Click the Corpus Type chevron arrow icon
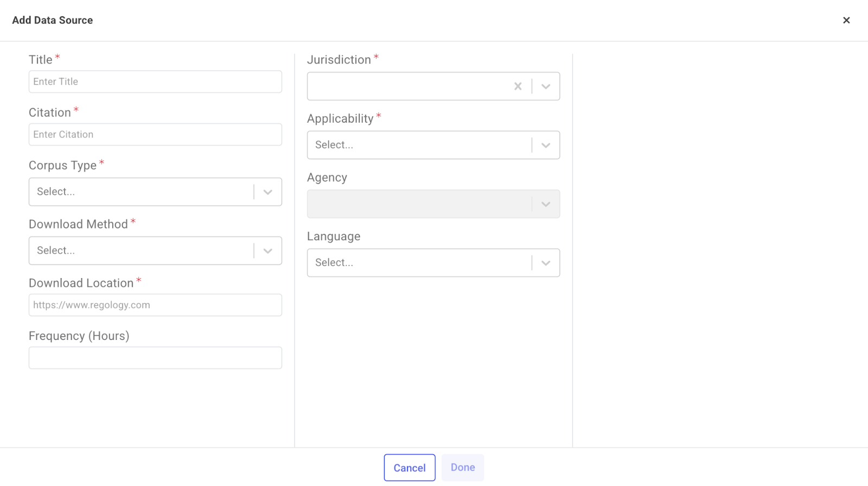868x486 pixels. pos(267,192)
